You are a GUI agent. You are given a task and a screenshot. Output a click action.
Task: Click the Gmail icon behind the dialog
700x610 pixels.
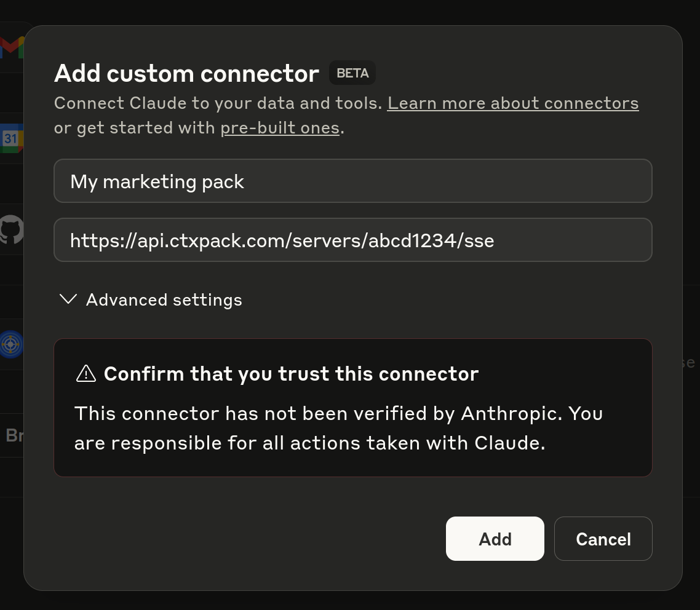pyautogui.click(x=12, y=47)
